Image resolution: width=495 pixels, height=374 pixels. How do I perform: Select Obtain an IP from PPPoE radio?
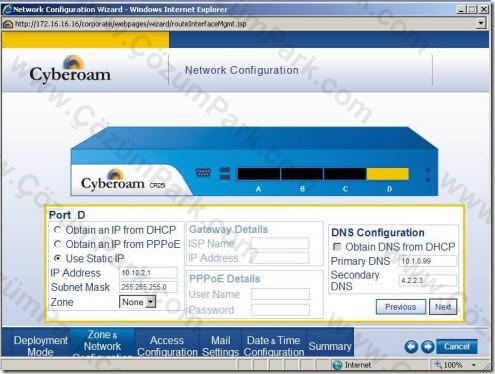[x=58, y=244]
